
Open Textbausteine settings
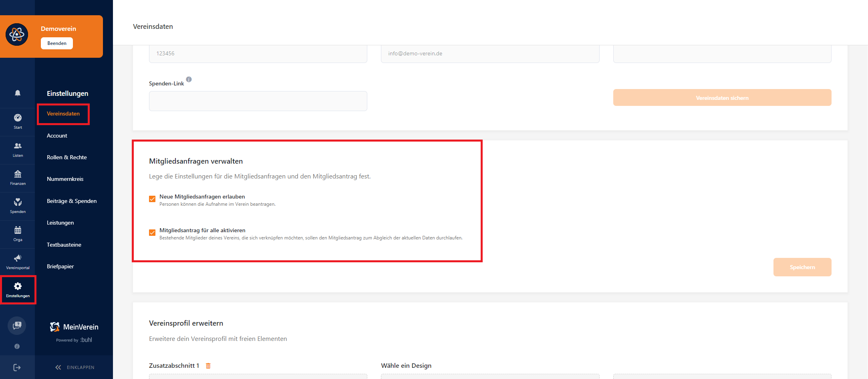(x=64, y=245)
